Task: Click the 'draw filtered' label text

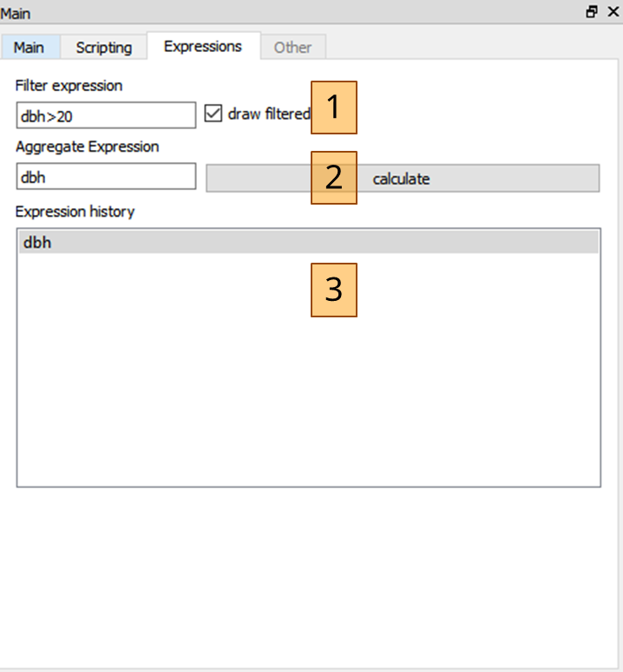Action: (269, 114)
